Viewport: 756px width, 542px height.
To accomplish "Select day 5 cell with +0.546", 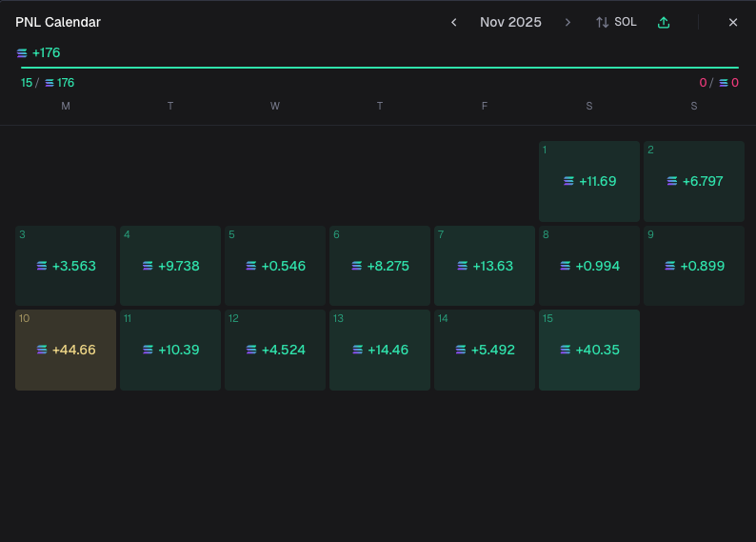I will [x=275, y=266].
